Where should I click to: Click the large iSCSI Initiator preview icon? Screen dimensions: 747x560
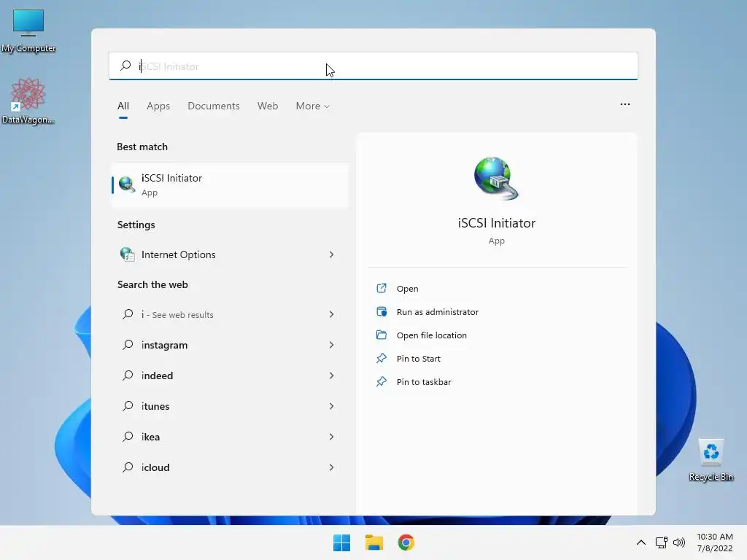pyautogui.click(x=496, y=178)
